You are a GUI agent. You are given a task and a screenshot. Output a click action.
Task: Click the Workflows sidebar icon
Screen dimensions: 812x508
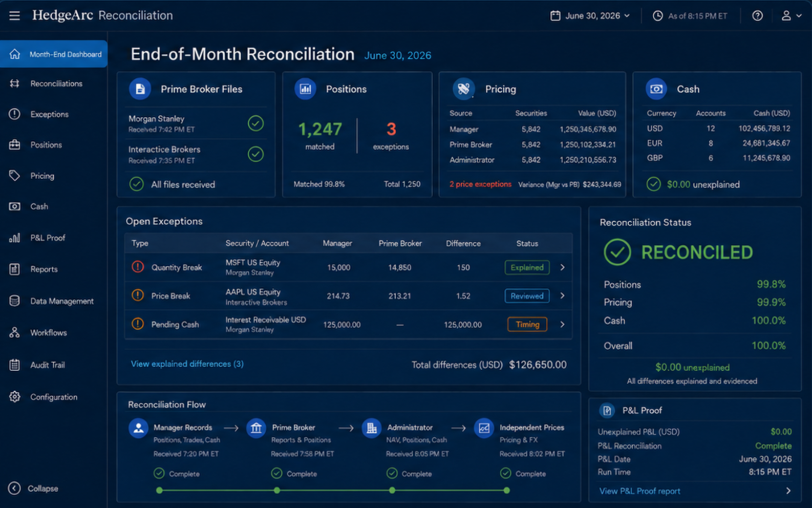pos(14,332)
